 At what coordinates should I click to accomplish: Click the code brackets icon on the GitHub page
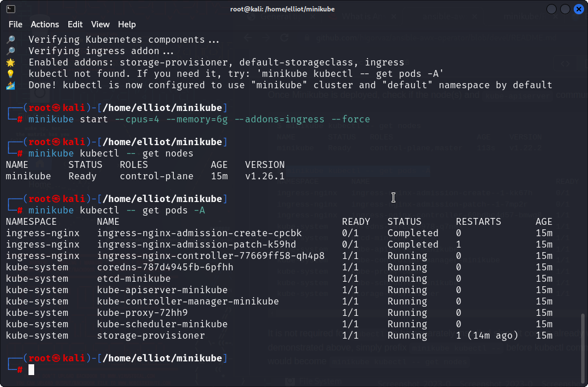coord(565,64)
